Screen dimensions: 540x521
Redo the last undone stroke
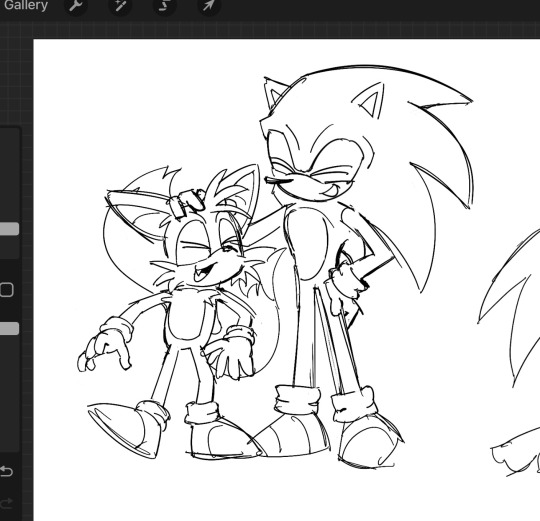(x=6, y=503)
